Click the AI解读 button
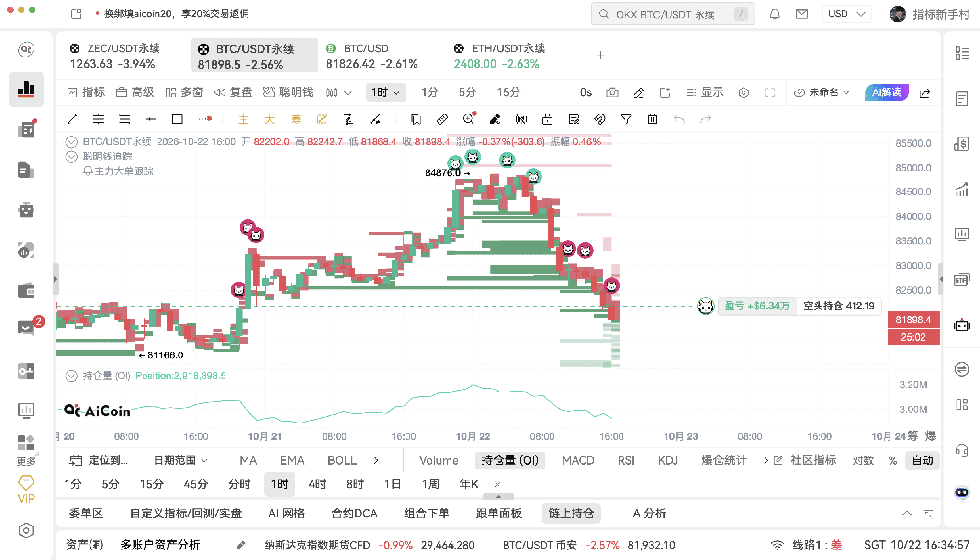980x560 pixels. pos(887,92)
